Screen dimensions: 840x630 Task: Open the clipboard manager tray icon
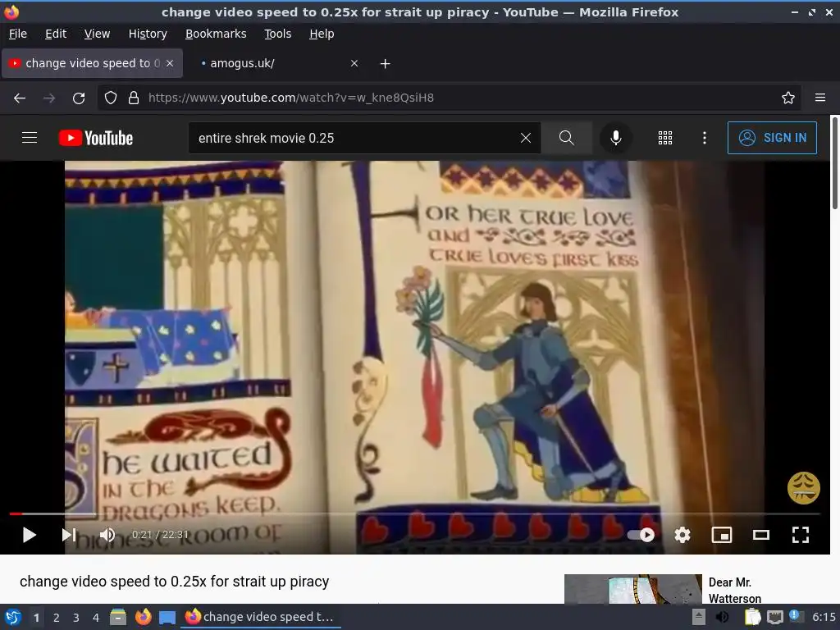click(752, 617)
